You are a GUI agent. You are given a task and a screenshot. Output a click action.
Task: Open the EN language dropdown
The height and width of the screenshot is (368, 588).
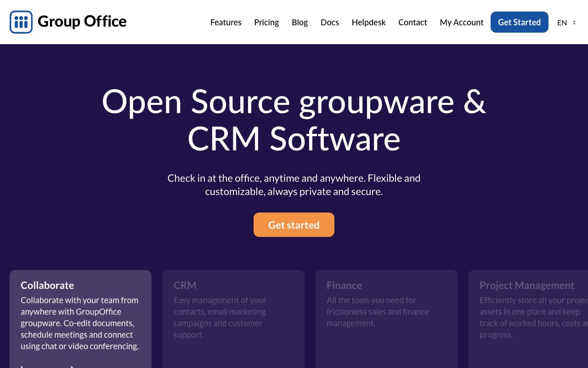pos(566,23)
